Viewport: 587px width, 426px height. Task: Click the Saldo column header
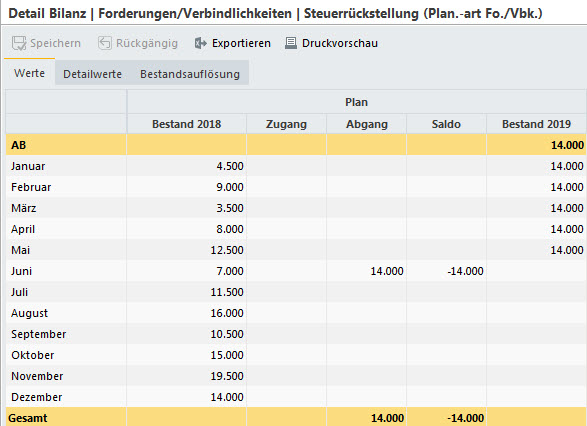(x=446, y=124)
